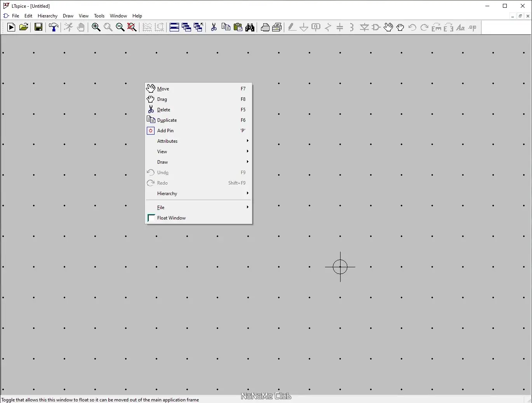Image resolution: width=532 pixels, height=403 pixels.
Task: Click the Redo arrow in the toolbar
Action: point(424,27)
